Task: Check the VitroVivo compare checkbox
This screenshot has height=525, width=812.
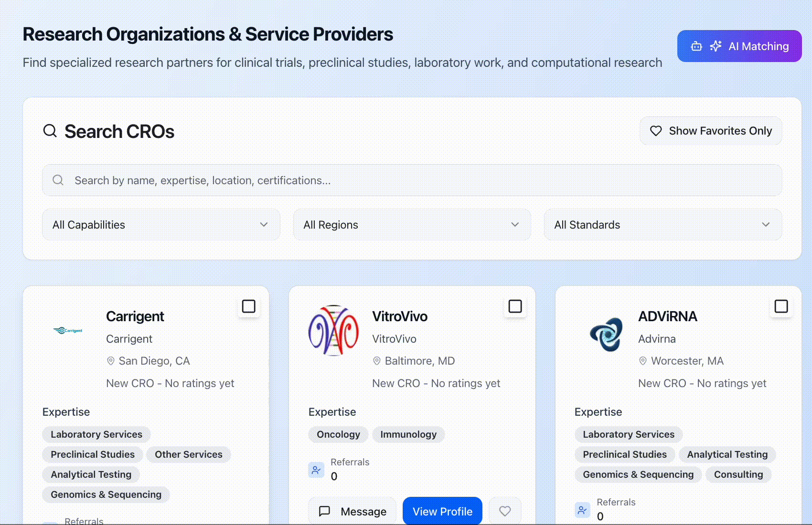Action: pos(515,306)
